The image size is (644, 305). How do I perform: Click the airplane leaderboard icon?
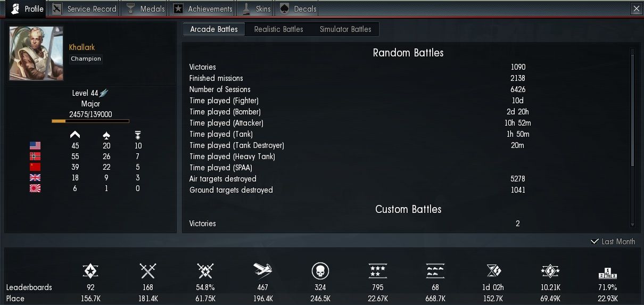tap(262, 271)
